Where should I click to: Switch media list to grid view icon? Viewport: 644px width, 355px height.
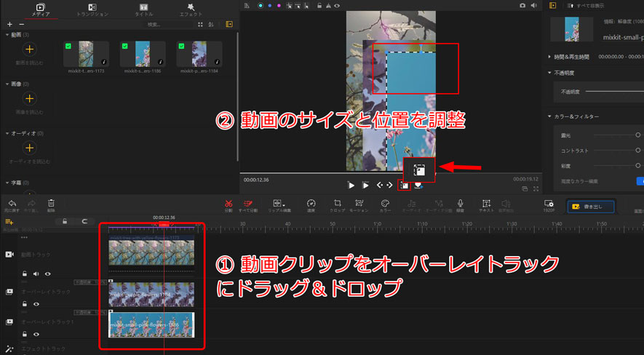(x=200, y=24)
